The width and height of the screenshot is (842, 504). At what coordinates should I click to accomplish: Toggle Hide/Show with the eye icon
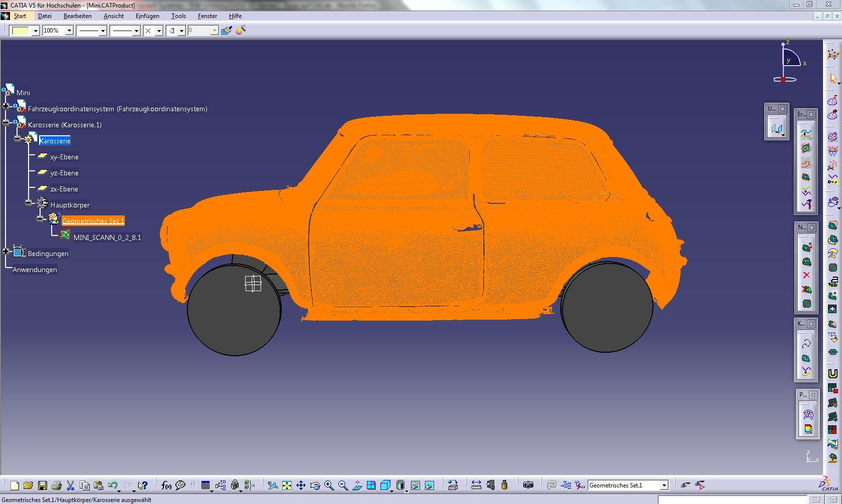click(685, 485)
